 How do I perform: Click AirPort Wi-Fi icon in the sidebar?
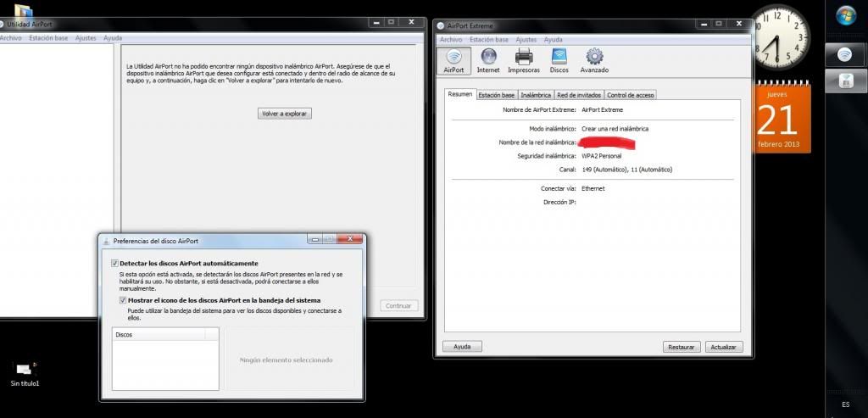tap(845, 55)
